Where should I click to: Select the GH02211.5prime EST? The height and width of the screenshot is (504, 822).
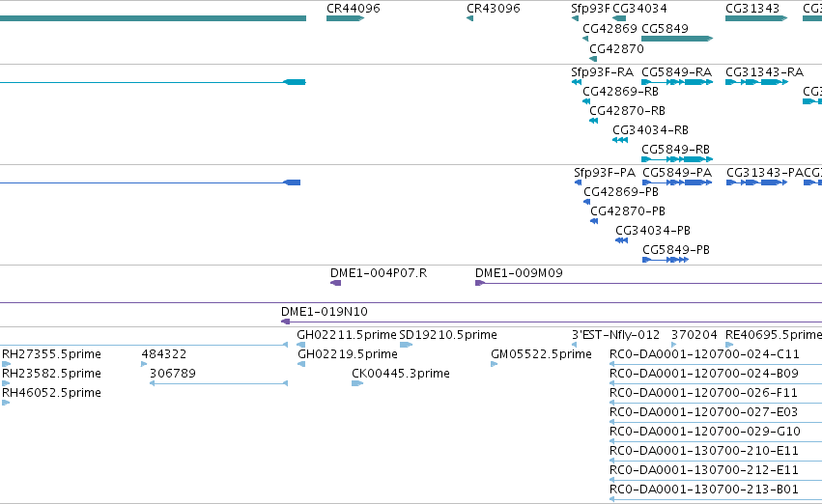(301, 345)
